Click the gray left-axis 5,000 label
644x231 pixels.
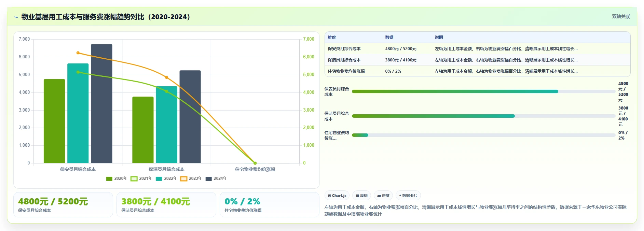[24, 74]
